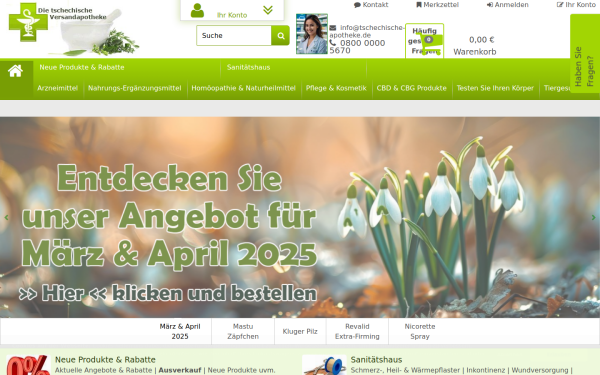This screenshot has height=375, width=600.
Task: Click the home icon in navigation bar
Action: tap(15, 71)
